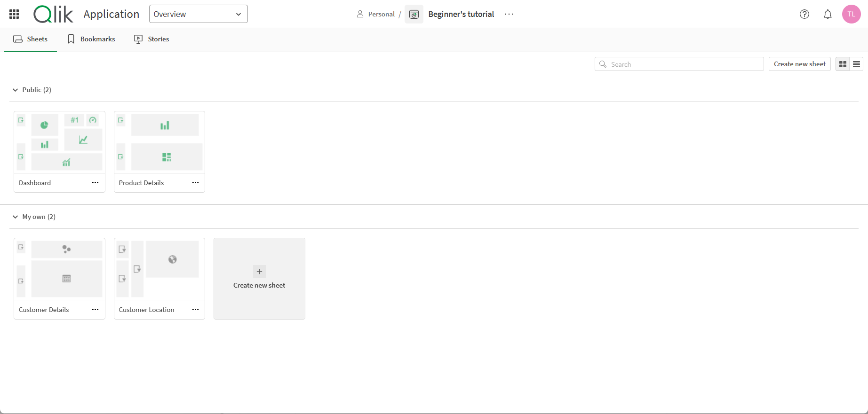
Task: Open the TL user profile avatar
Action: pyautogui.click(x=851, y=14)
